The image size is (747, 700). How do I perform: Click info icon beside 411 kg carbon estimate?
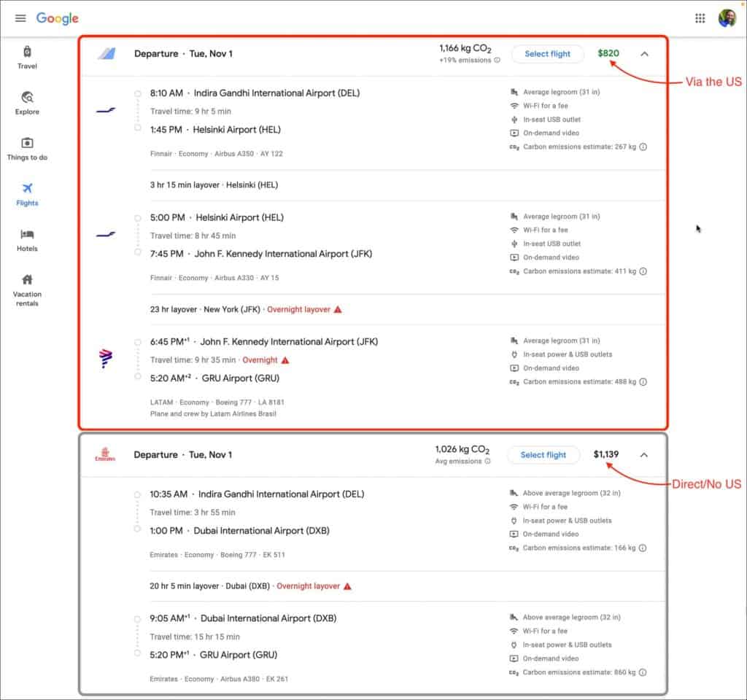click(x=643, y=271)
